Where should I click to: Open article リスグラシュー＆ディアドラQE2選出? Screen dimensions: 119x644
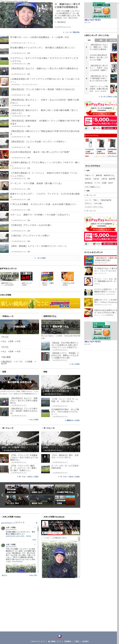pos(45,60)
